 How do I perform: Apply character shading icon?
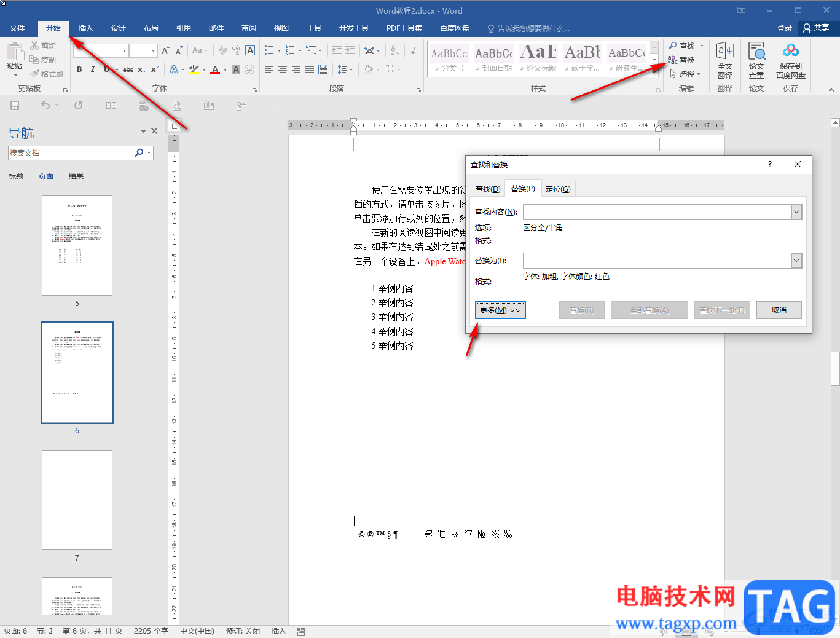236,69
